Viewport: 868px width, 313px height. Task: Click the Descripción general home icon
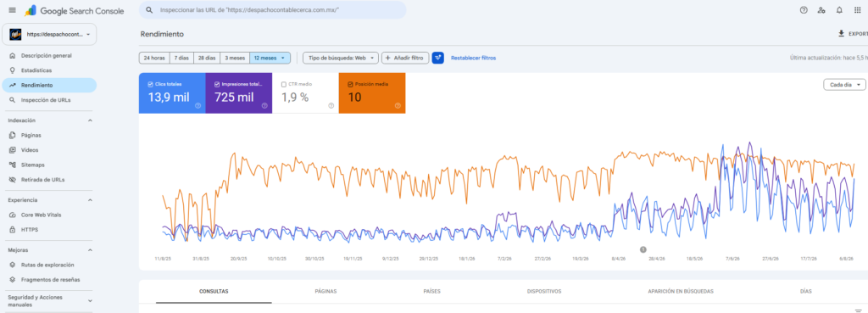coord(12,55)
